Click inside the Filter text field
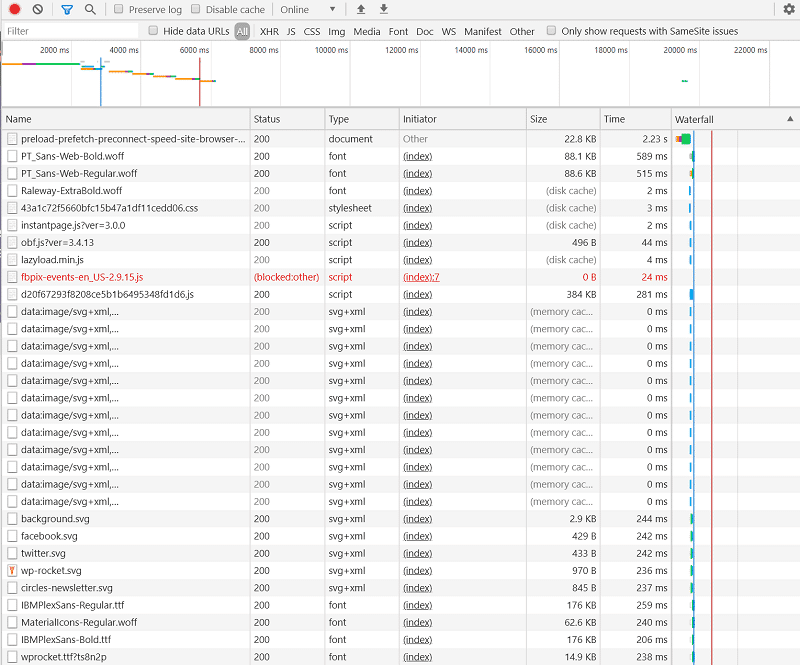Image resolution: width=800 pixels, height=665 pixels. click(70, 31)
